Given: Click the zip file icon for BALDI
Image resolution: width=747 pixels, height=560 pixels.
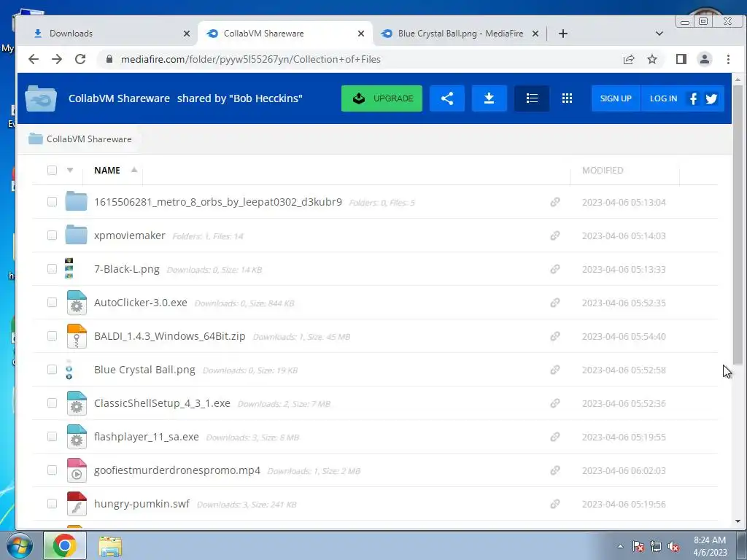Looking at the screenshot, I should [76, 336].
